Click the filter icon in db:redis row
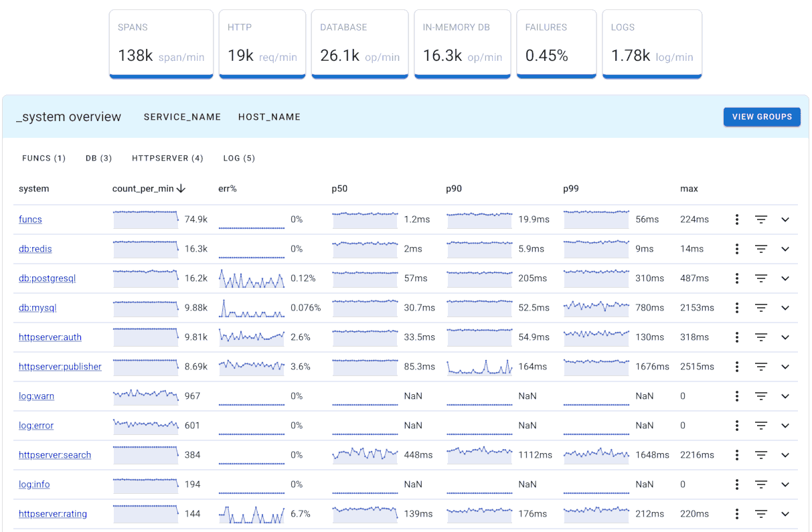Image resolution: width=812 pixels, height=532 pixels. [x=761, y=249]
